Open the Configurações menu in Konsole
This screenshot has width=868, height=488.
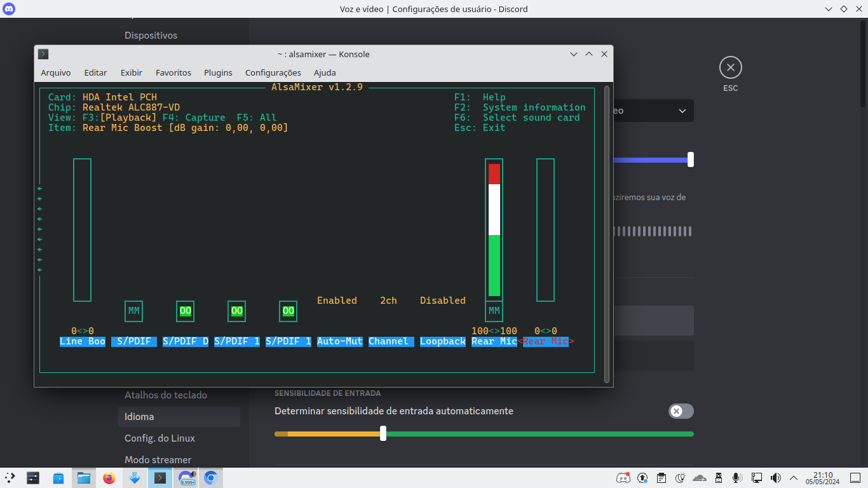point(273,72)
